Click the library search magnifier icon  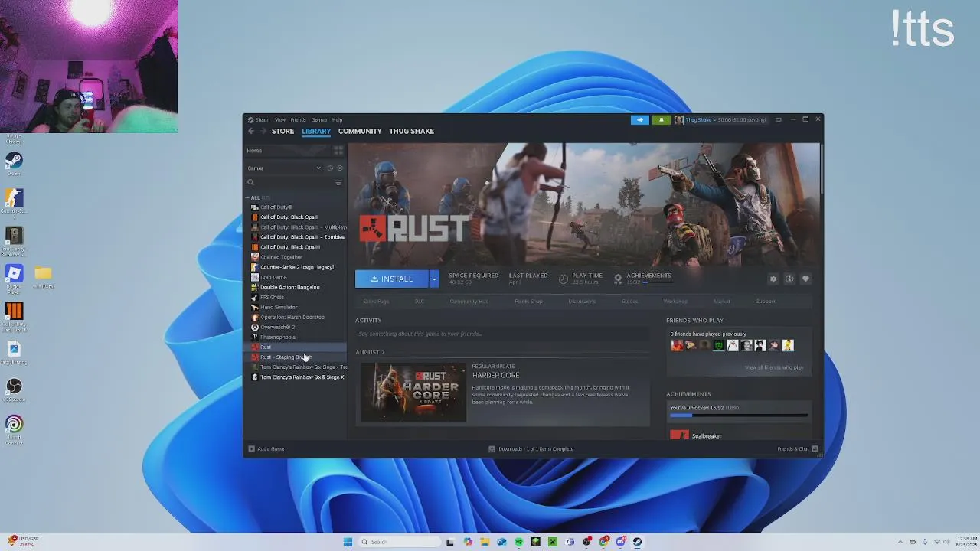250,182
